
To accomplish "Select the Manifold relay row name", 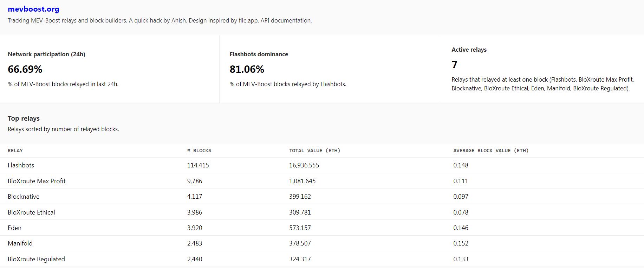I will [x=20, y=243].
